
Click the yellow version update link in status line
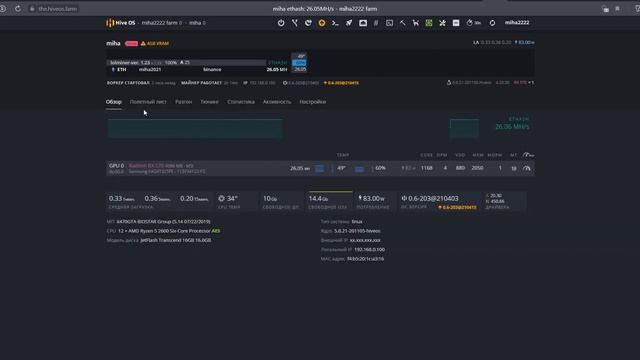point(341,83)
